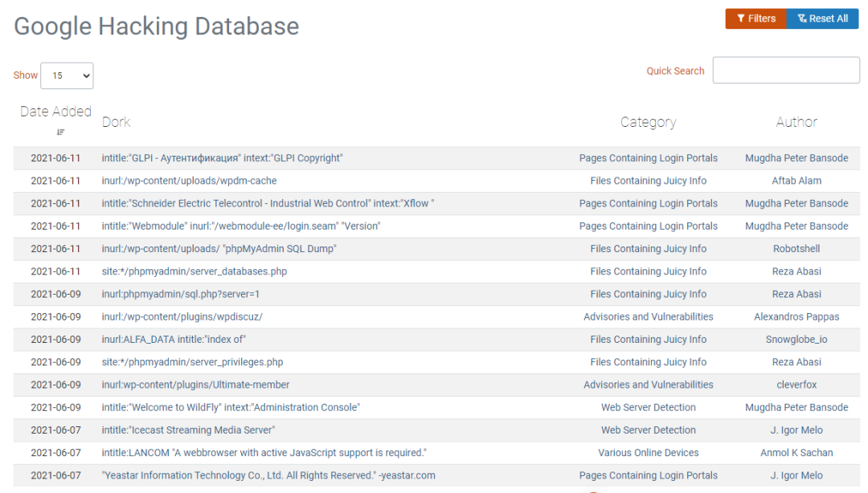This screenshot has height=493, width=868.
Task: Open the ALFA_DATA index of dork link
Action: point(174,340)
